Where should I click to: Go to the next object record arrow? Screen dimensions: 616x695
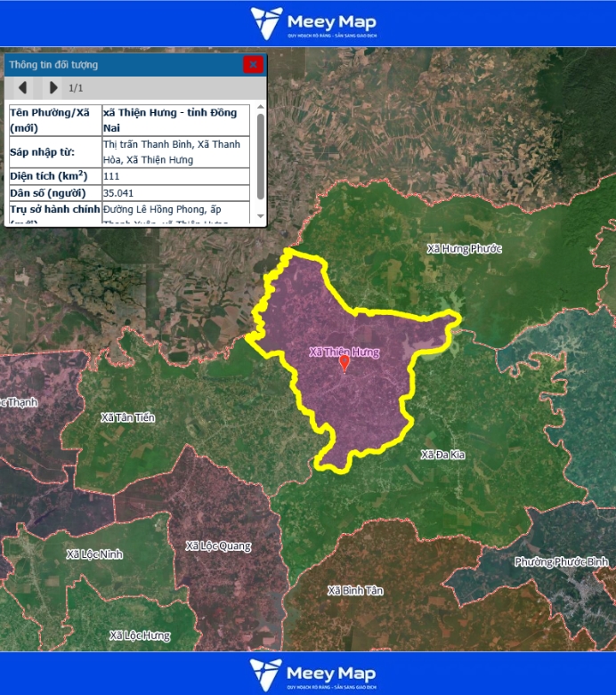pos(53,87)
